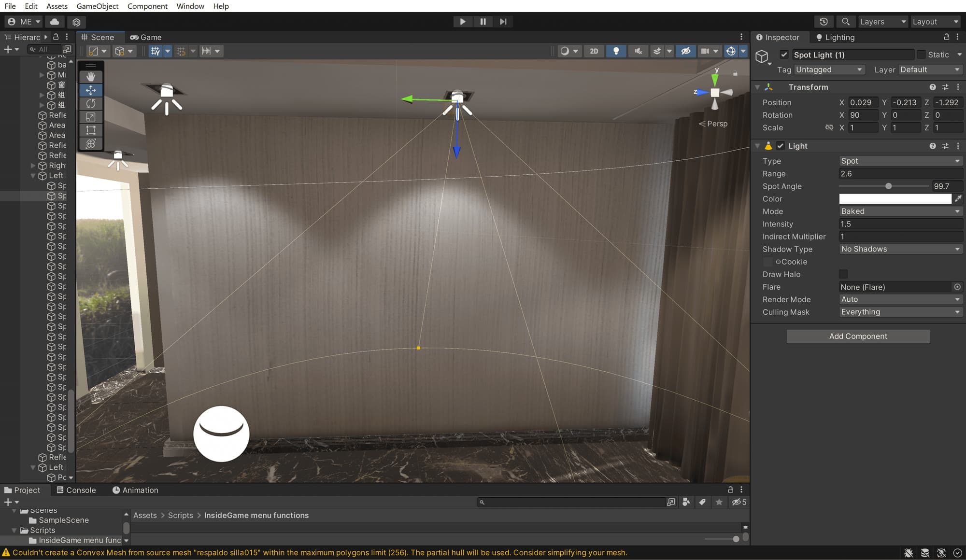
Task: Open Light component help reference
Action: pos(933,146)
